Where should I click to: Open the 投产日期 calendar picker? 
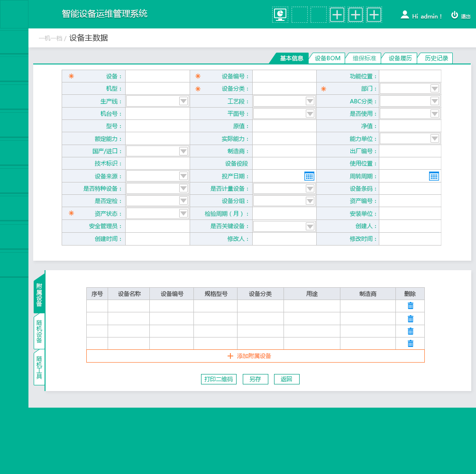coord(309,176)
